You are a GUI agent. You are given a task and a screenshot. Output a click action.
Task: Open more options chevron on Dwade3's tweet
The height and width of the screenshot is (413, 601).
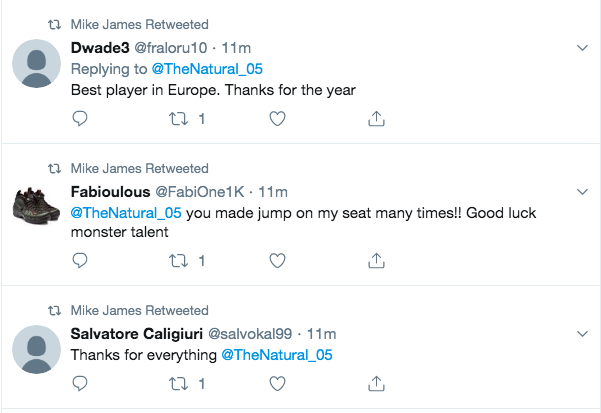[583, 47]
